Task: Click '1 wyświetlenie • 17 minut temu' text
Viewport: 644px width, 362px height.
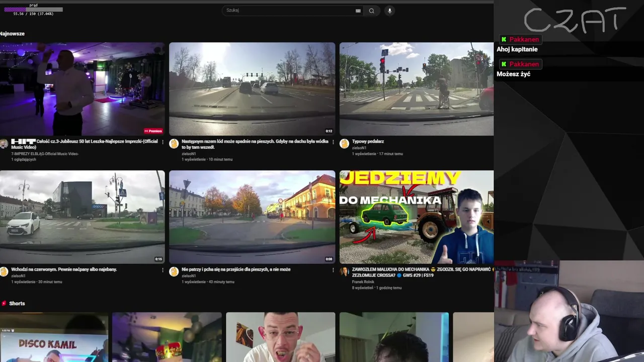Action: [x=377, y=154]
